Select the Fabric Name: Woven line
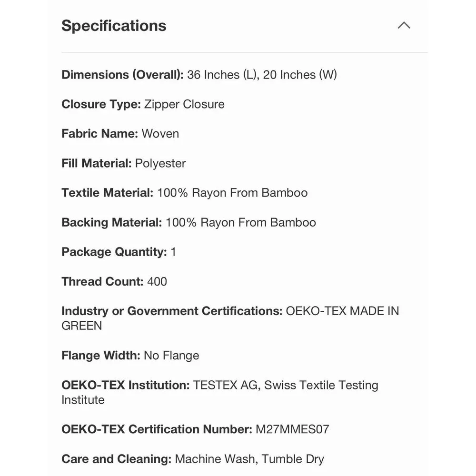 [120, 134]
